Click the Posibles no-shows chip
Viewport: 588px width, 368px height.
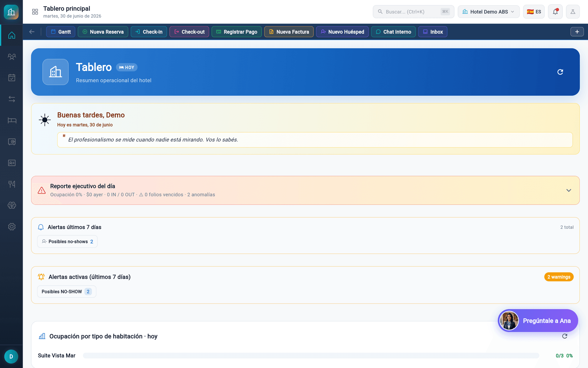tap(67, 241)
